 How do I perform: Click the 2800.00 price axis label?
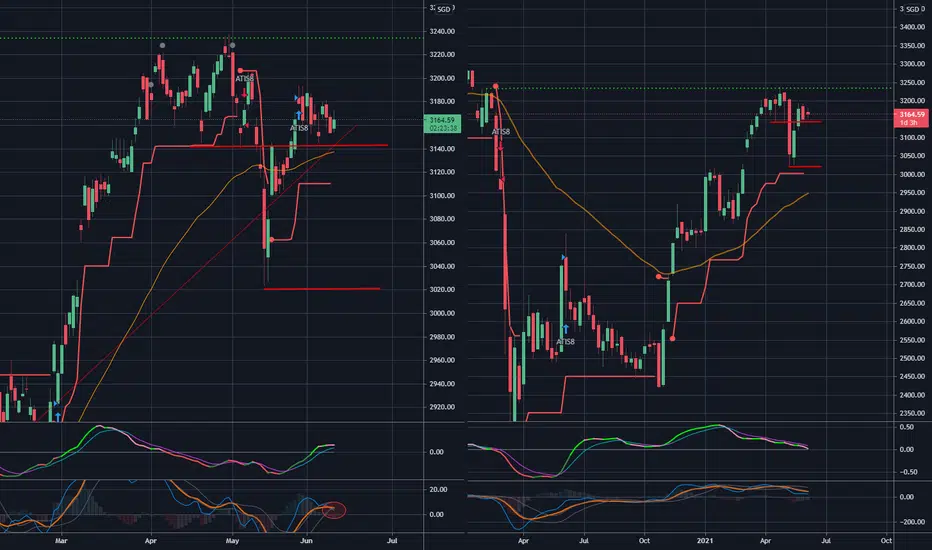pyautogui.click(x=912, y=248)
